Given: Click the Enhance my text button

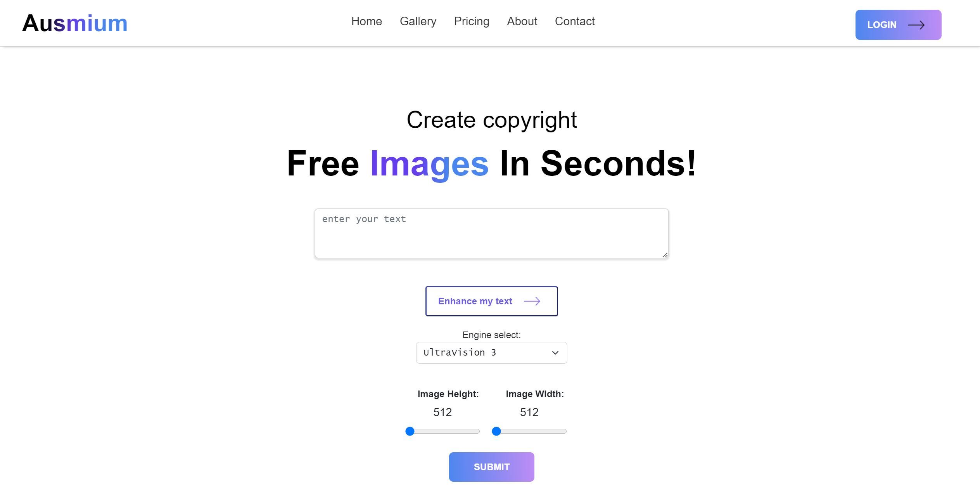Looking at the screenshot, I should click(x=491, y=300).
